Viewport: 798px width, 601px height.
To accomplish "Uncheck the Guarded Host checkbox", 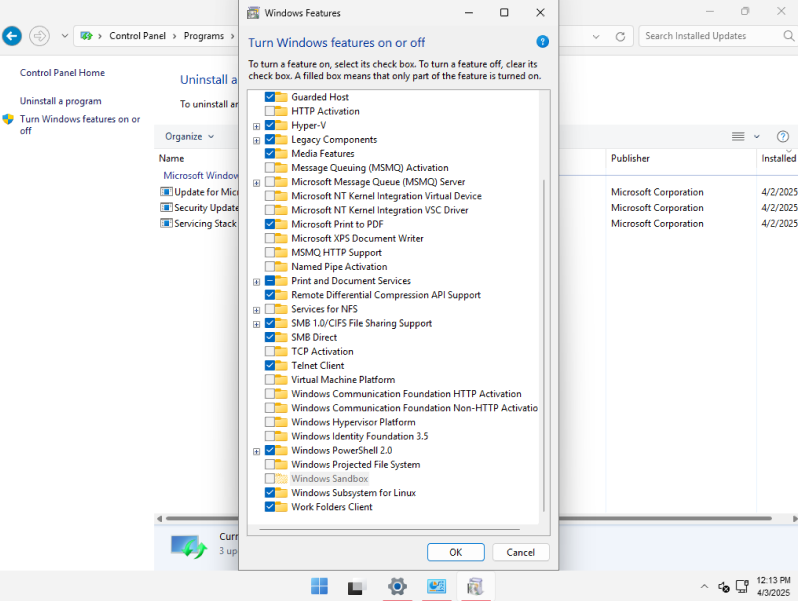I will [270, 97].
